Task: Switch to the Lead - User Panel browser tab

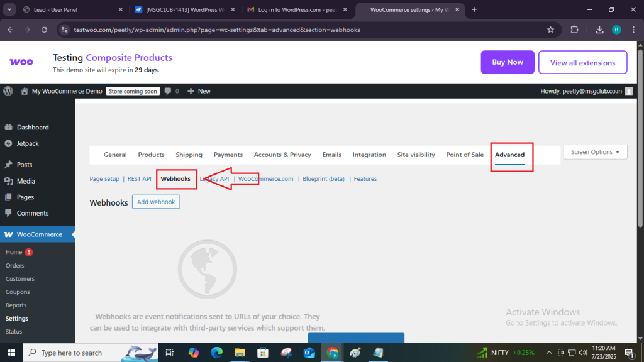Action: [73, 9]
